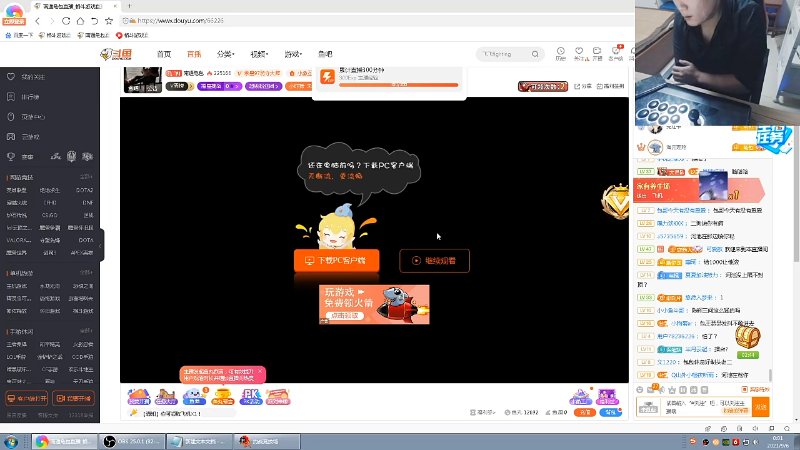The height and width of the screenshot is (450, 800).
Task: Click the orange lightning task icon
Action: pos(327,77)
